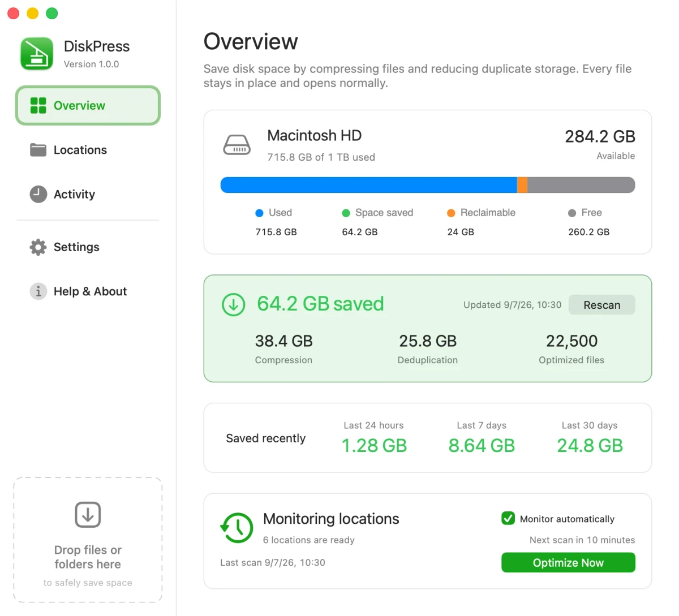Click the red close window button
Image resolution: width=679 pixels, height=616 pixels.
(14, 13)
